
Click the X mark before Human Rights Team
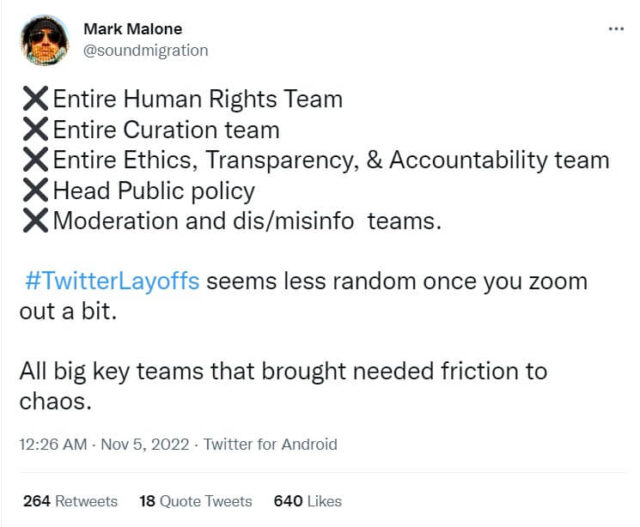(35, 99)
